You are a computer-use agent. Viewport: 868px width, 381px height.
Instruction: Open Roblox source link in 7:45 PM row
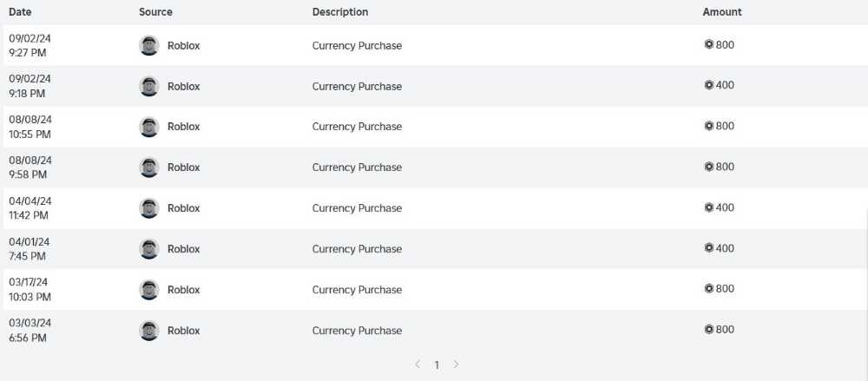(183, 249)
